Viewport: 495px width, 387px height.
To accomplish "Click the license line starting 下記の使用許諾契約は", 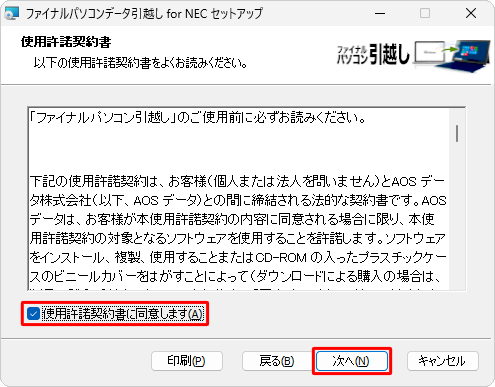I will [x=237, y=181].
